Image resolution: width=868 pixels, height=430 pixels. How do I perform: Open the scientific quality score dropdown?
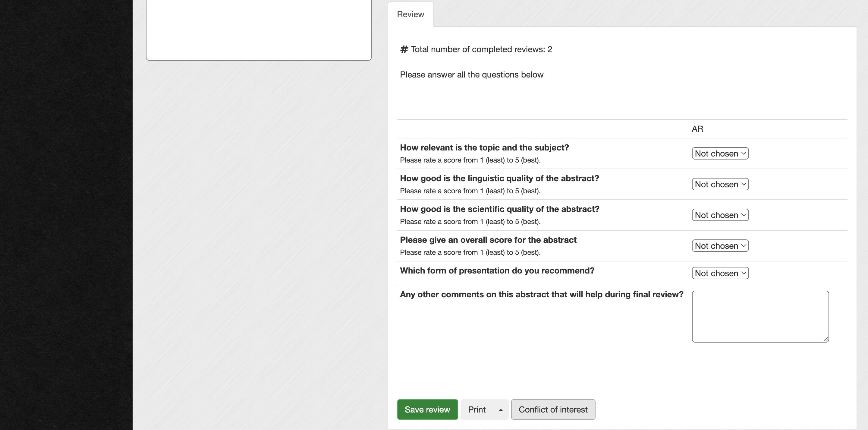(x=720, y=215)
